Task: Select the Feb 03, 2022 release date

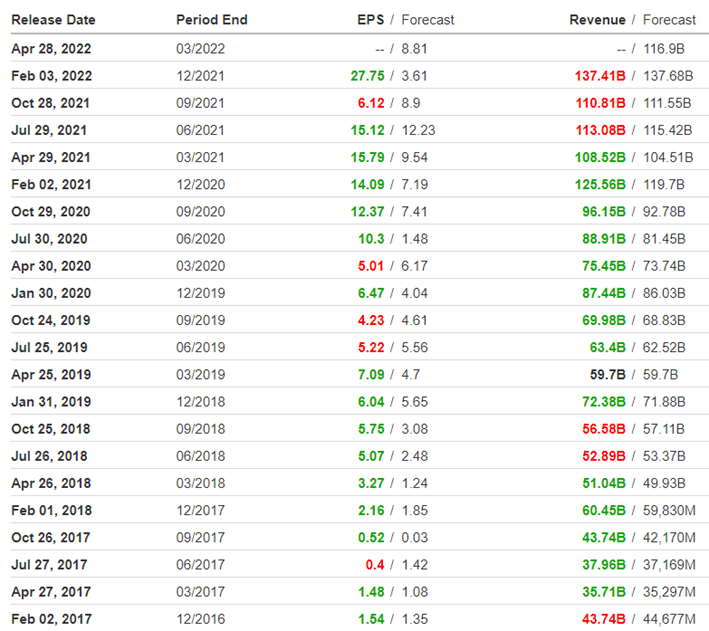Action: point(52,76)
